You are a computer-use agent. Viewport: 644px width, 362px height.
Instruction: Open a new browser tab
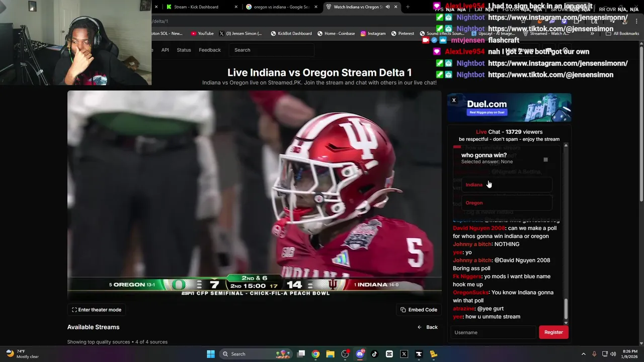tap(408, 7)
